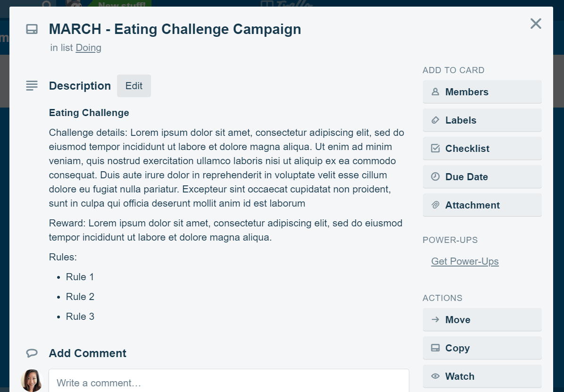Viewport: 564px width, 392px height.
Task: Open the Labels tag button
Action: (482, 120)
